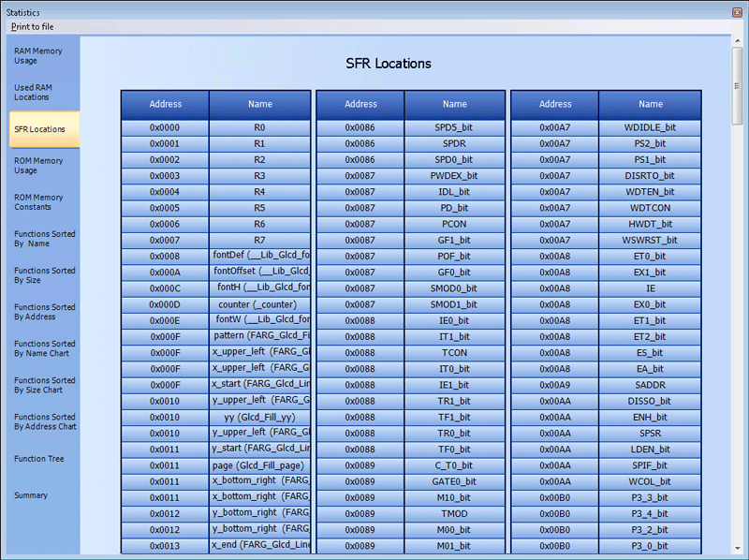Select the DISRTO_bit cell
Screen dimensions: 749x560
[x=650, y=176]
